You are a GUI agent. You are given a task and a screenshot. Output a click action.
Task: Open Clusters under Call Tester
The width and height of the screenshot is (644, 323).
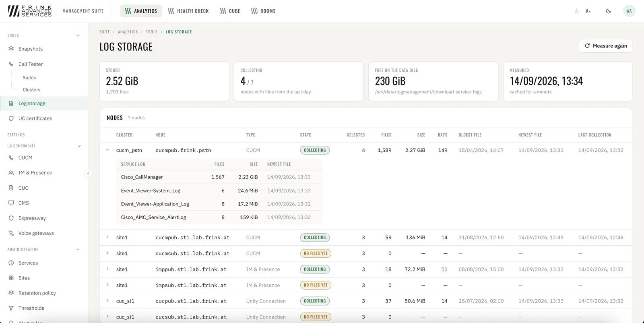click(x=31, y=90)
